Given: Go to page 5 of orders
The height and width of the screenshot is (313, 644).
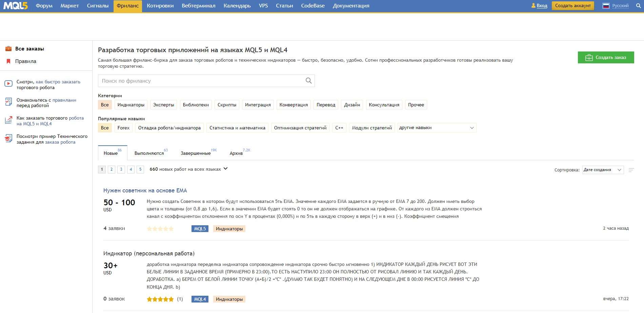Looking at the screenshot, I should pos(140,169).
